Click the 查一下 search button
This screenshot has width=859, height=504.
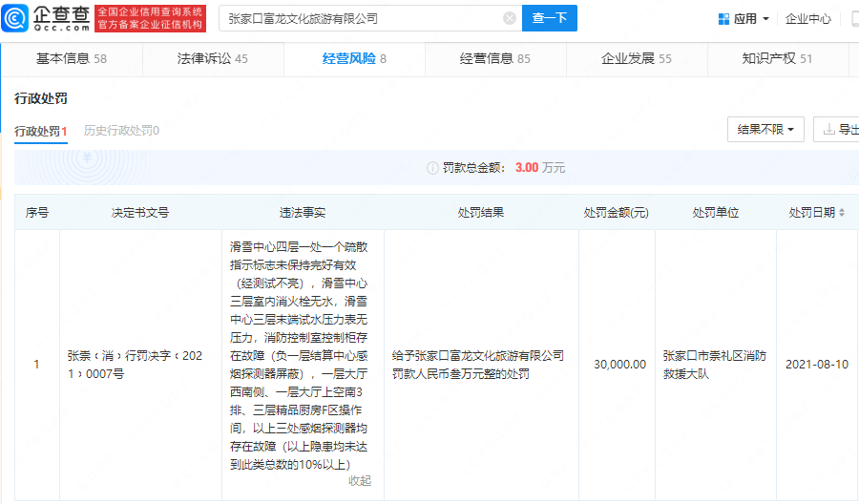550,18
